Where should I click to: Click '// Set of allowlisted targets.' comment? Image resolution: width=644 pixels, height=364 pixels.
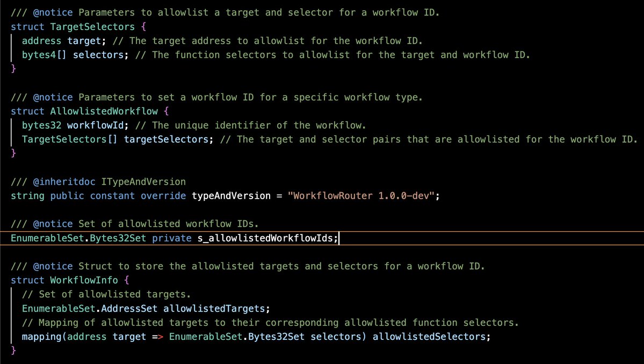pos(106,294)
